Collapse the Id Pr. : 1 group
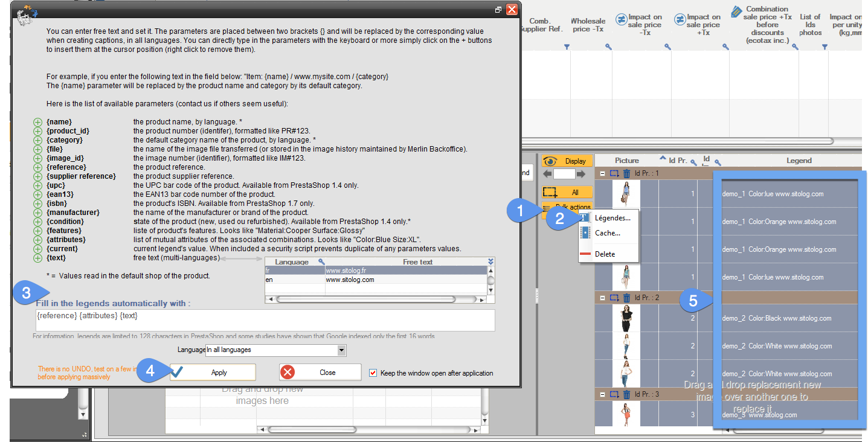This screenshot has width=868, height=442. pos(602,174)
